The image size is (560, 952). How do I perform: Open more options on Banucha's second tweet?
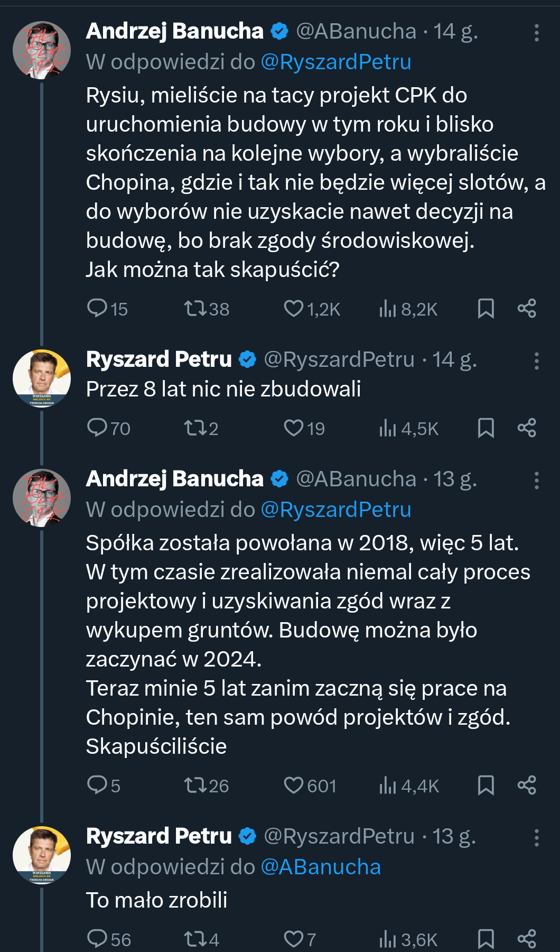[x=536, y=480]
